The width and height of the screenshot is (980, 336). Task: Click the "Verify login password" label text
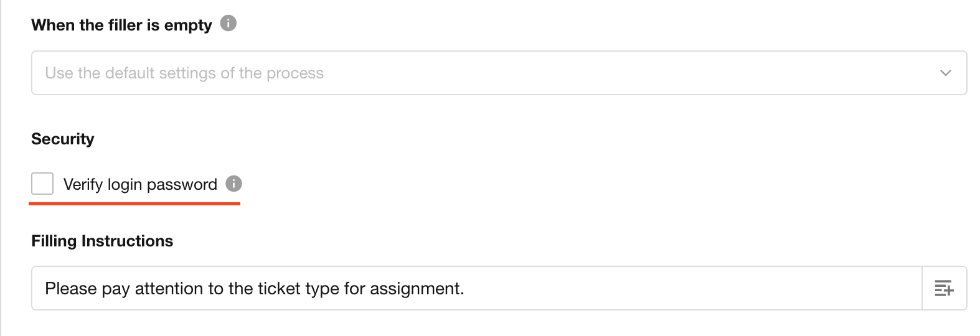(x=140, y=184)
